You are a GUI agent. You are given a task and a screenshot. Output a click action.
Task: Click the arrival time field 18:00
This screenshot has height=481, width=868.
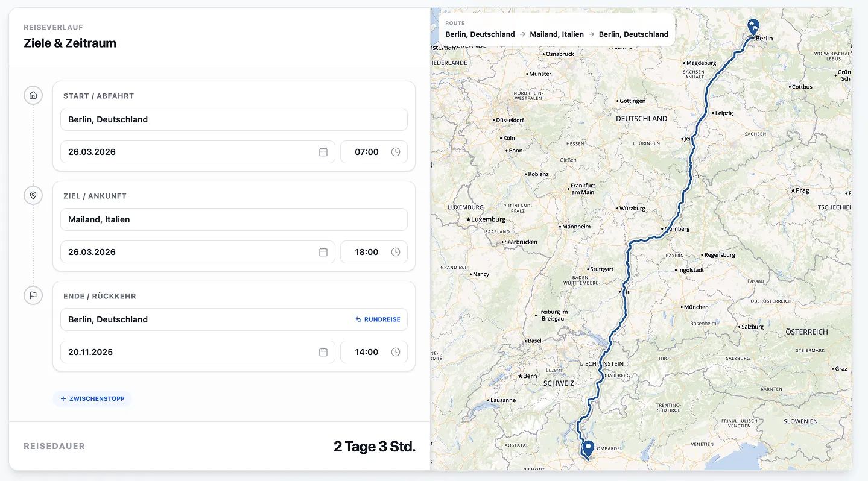(x=374, y=252)
